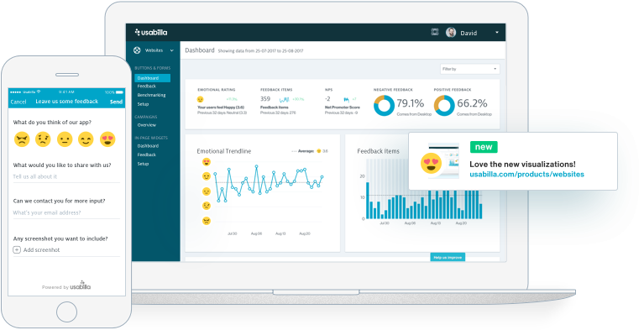This screenshot has height=330, width=644.
Task: Tap Send in the phone feedback form
Action: point(116,102)
